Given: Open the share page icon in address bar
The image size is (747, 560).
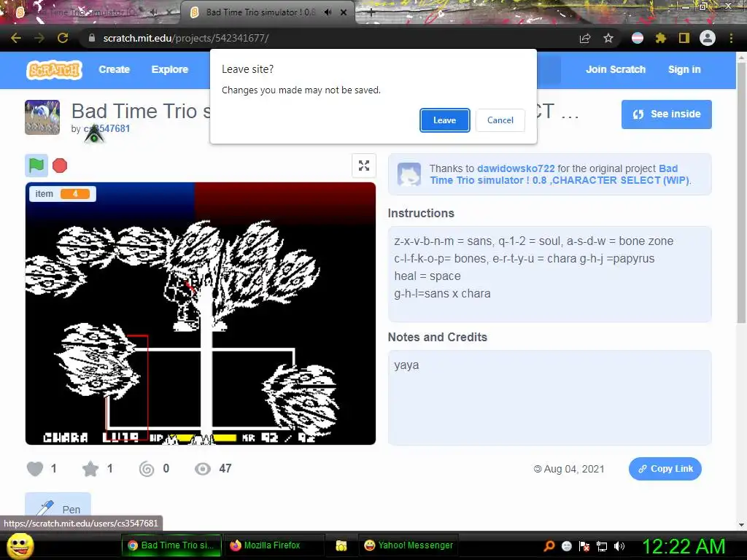Looking at the screenshot, I should click(585, 38).
